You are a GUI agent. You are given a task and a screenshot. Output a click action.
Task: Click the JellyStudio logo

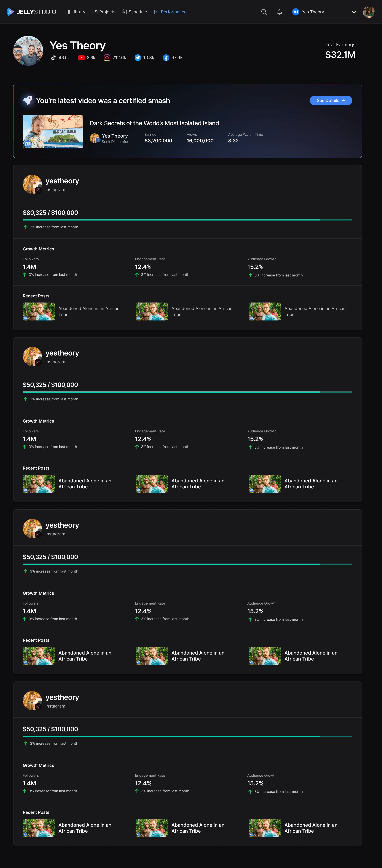[31, 12]
